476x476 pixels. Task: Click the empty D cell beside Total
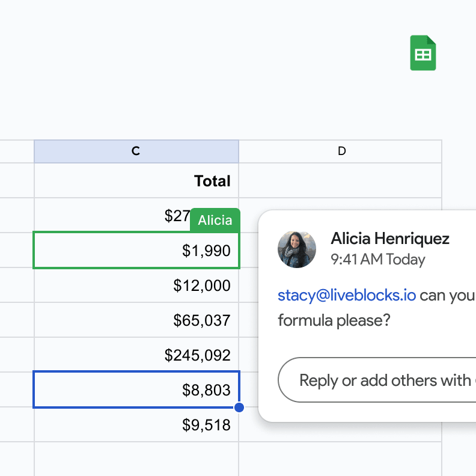coord(340,181)
